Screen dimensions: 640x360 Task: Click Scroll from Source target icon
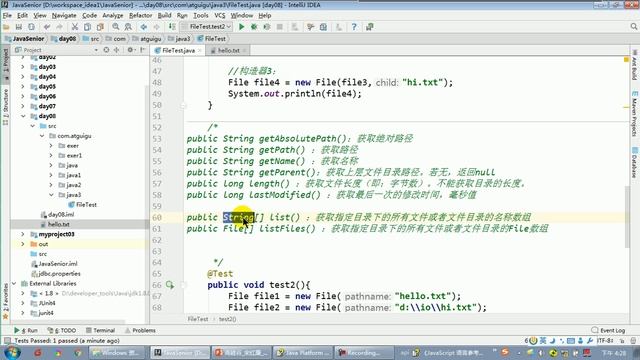[x=106, y=50]
